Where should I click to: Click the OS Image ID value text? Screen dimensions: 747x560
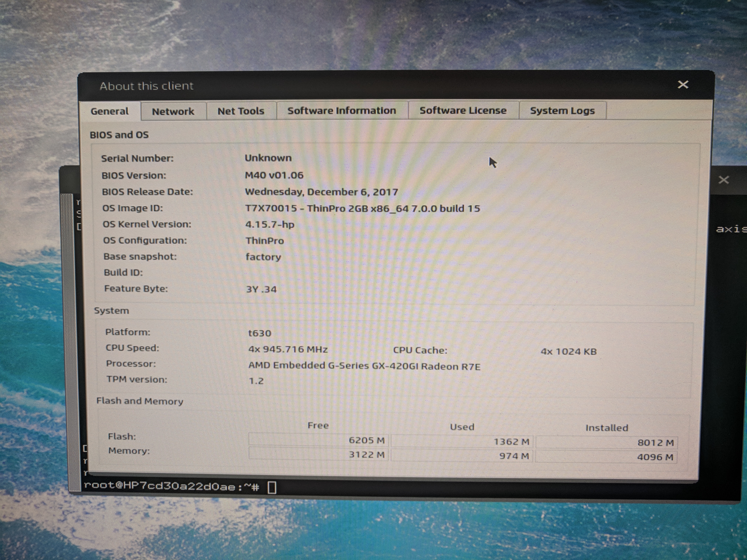pyautogui.click(x=362, y=208)
